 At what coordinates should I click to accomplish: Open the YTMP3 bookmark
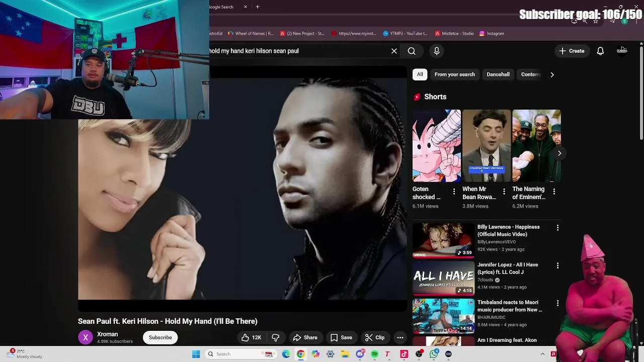click(406, 34)
